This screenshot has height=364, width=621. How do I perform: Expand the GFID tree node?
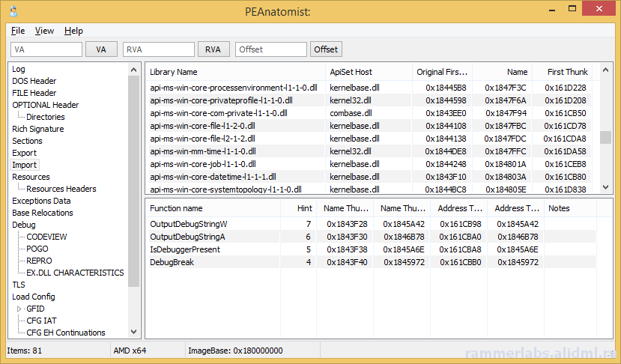[x=19, y=309]
